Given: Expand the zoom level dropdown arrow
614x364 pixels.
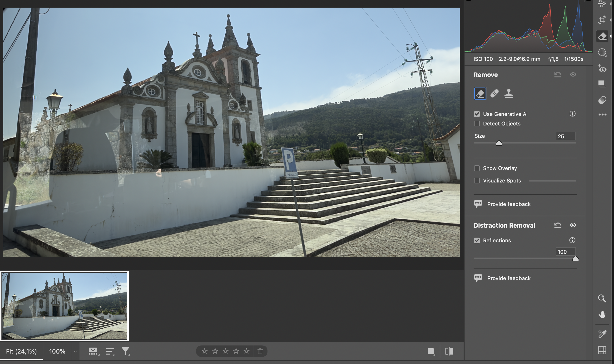Looking at the screenshot, I should (75, 351).
